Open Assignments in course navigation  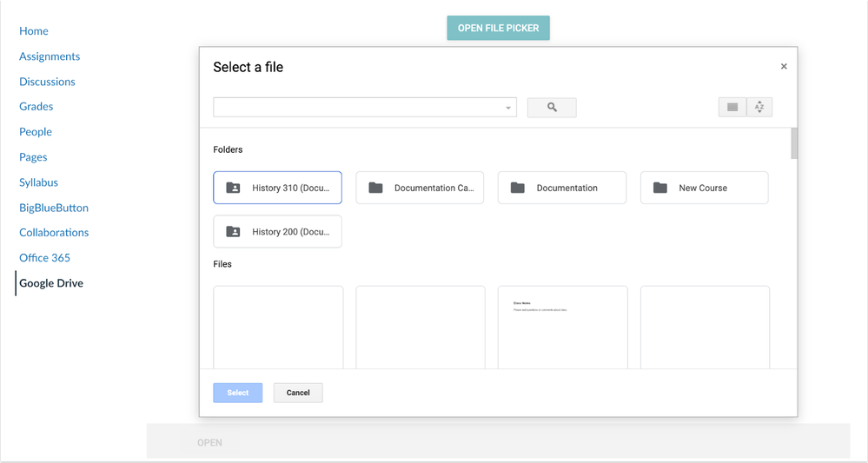coord(50,56)
